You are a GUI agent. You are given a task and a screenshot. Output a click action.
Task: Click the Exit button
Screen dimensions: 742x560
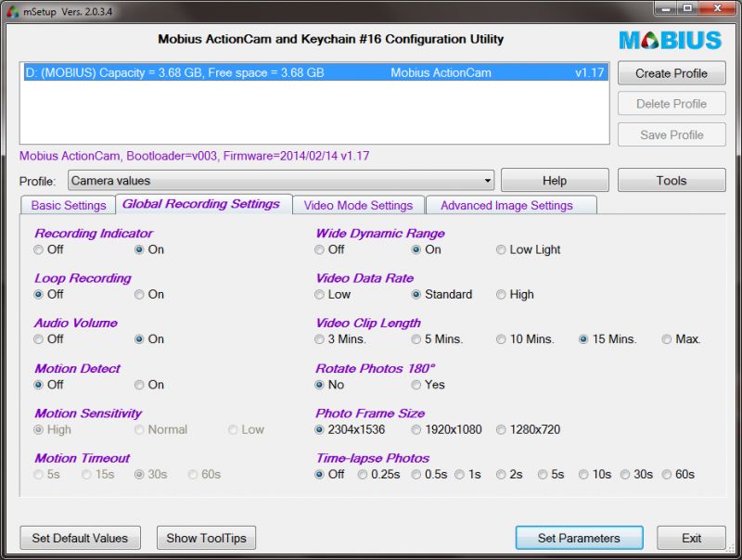pyautogui.click(x=691, y=538)
